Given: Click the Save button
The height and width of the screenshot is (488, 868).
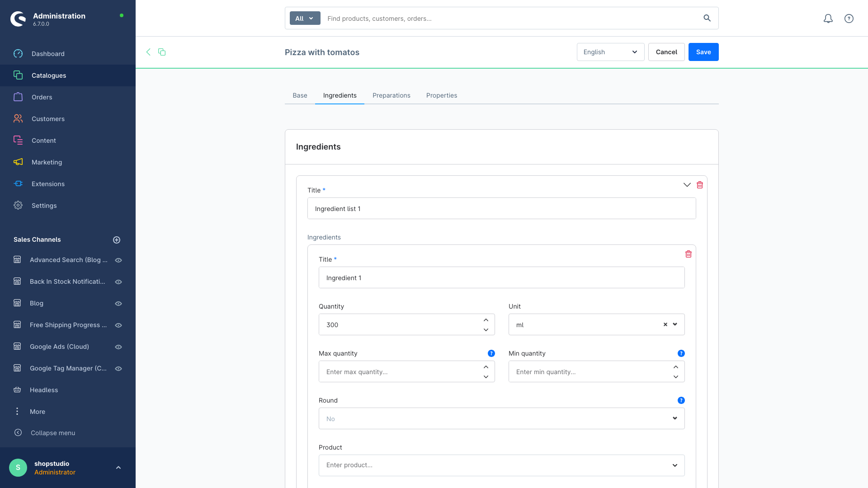Looking at the screenshot, I should pyautogui.click(x=703, y=52).
